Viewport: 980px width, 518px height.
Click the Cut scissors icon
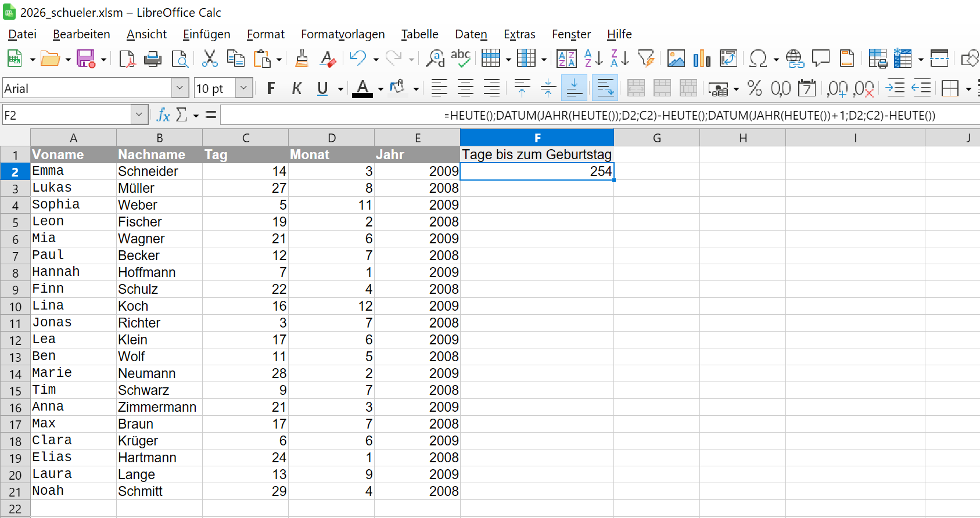209,59
